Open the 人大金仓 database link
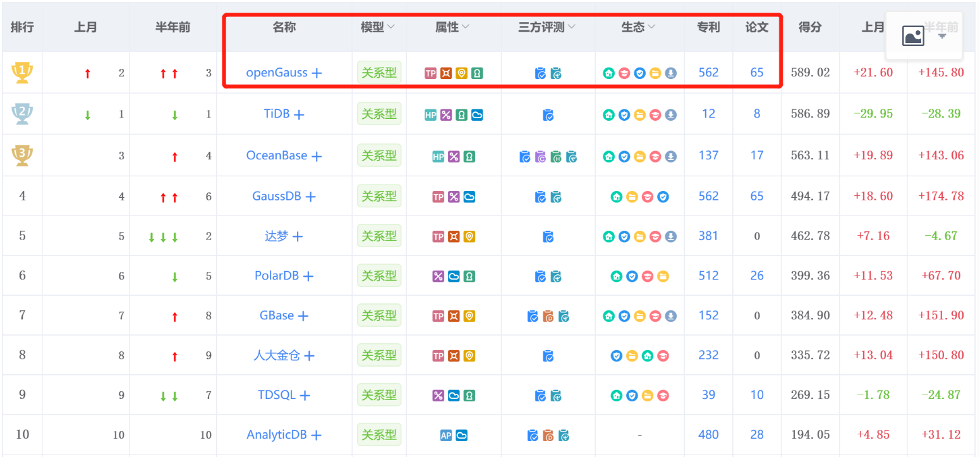The height and width of the screenshot is (457, 980). click(277, 355)
